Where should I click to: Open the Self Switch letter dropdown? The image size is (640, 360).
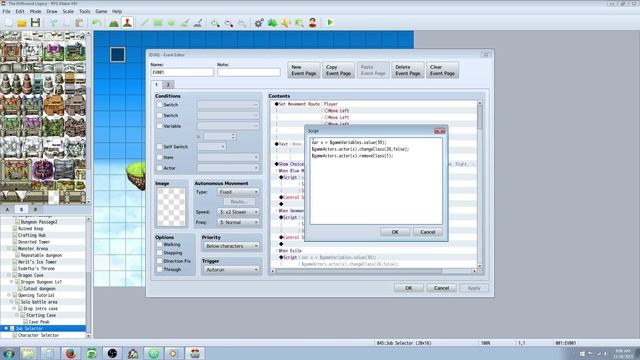click(x=211, y=147)
